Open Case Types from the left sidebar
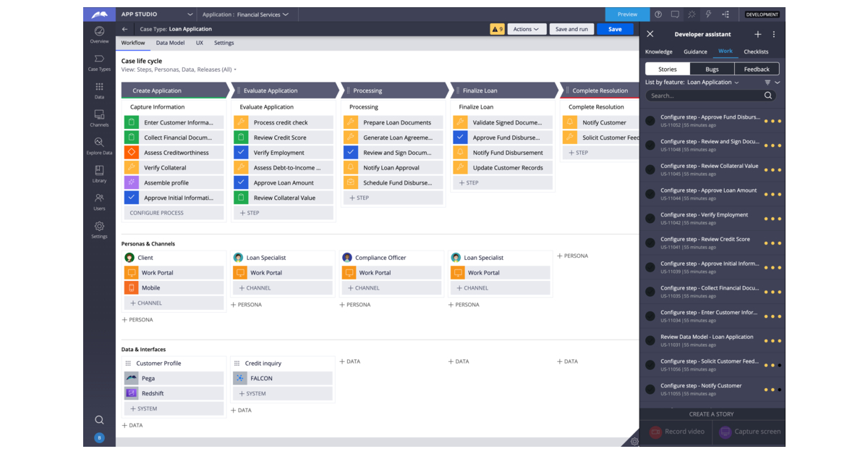868x454 pixels. point(99,64)
